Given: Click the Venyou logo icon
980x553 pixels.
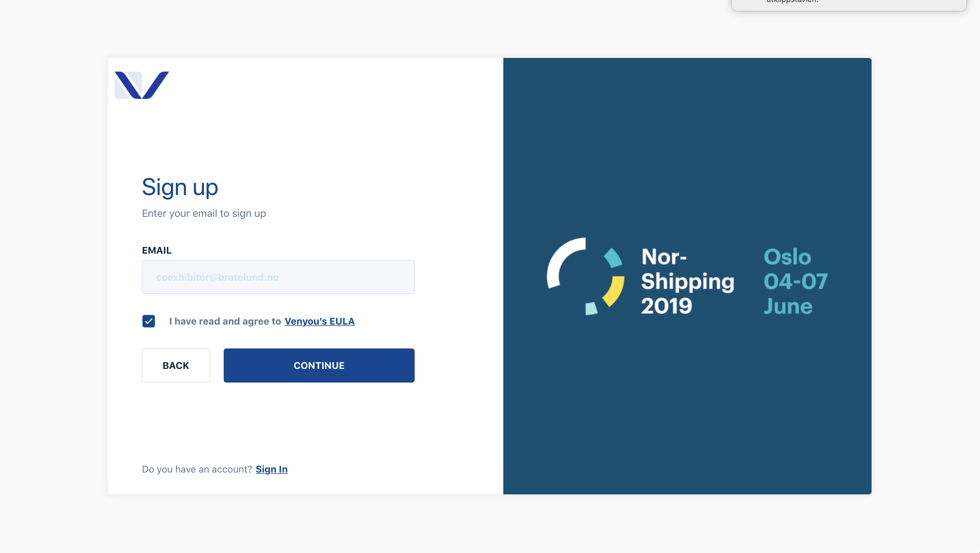Looking at the screenshot, I should click(x=142, y=85).
